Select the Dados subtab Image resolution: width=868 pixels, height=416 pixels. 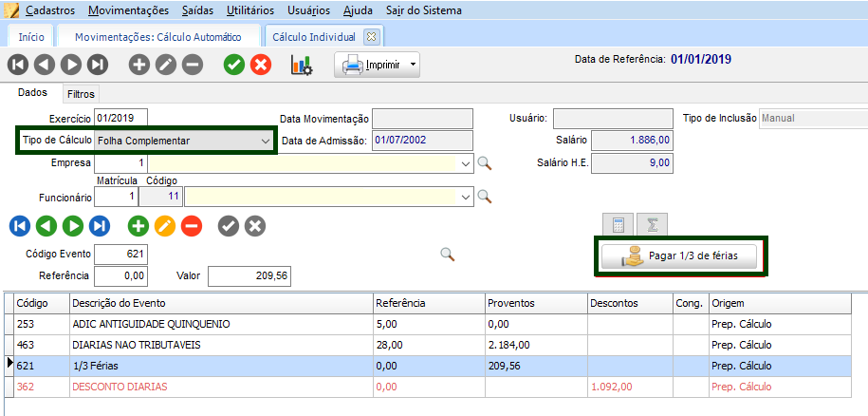32,93
